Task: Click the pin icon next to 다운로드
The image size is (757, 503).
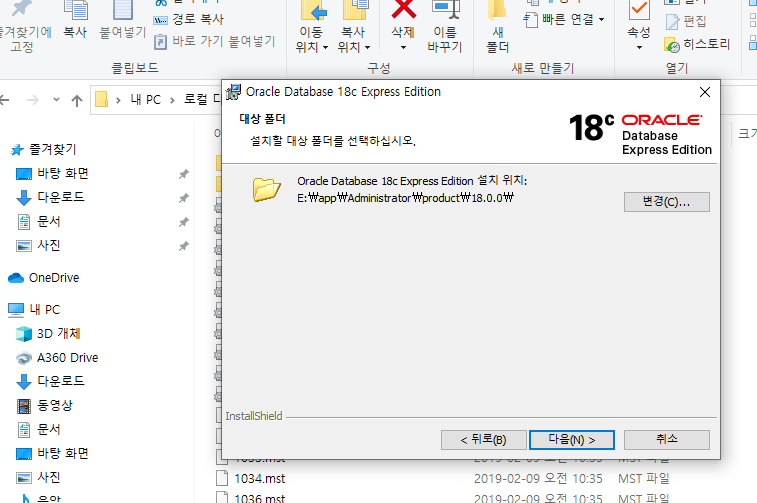Action: 184,198
